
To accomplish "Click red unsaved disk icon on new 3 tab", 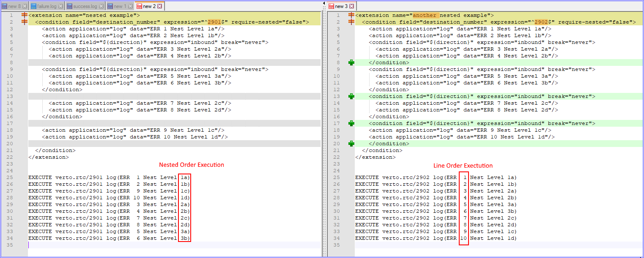I will pyautogui.click(x=331, y=6).
